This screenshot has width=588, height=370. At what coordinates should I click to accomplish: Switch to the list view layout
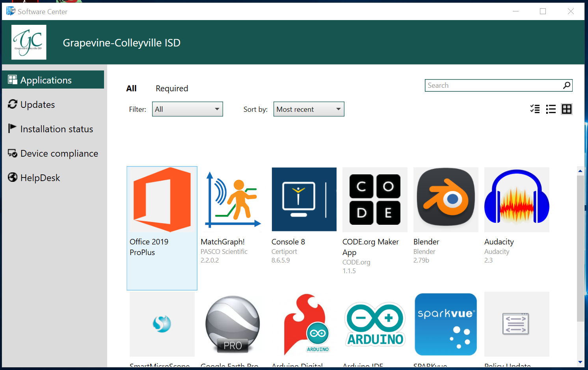[x=551, y=109]
